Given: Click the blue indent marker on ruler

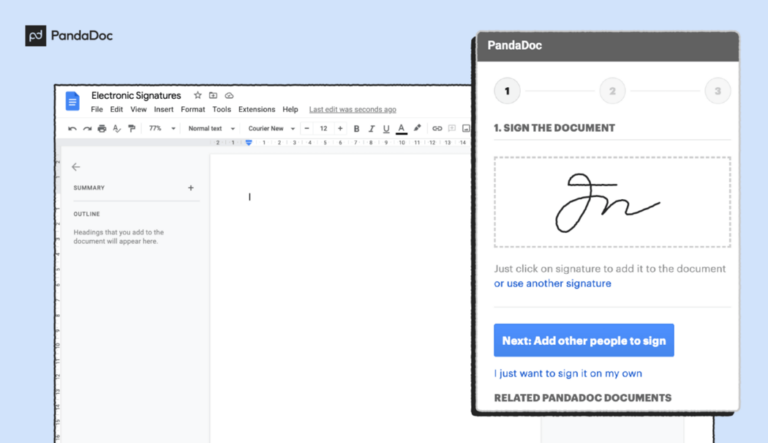Looking at the screenshot, I should point(249,143).
